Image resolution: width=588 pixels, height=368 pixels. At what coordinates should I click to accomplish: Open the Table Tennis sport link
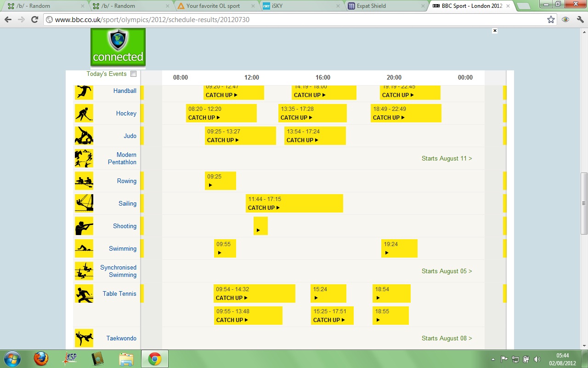(119, 293)
